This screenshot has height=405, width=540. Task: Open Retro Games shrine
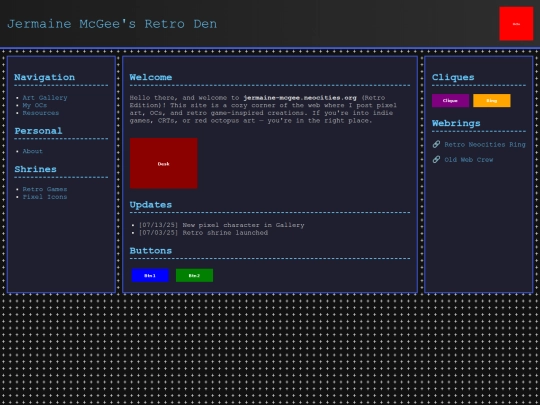pos(45,189)
